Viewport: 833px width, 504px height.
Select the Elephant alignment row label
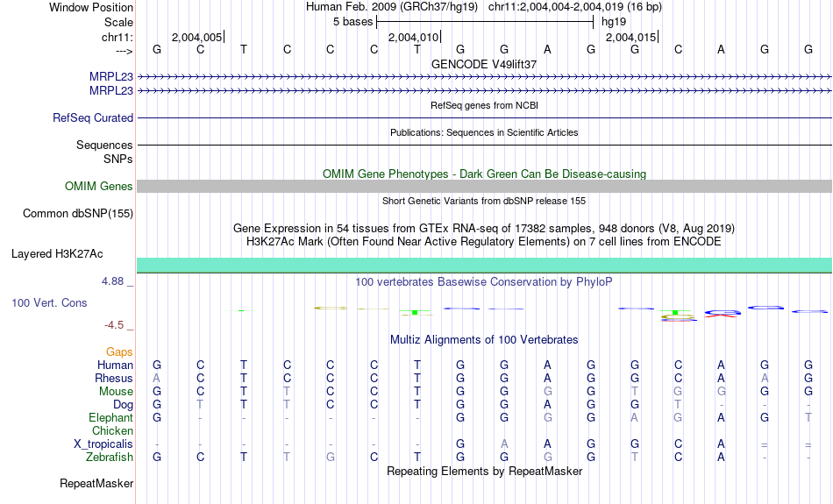click(x=110, y=417)
